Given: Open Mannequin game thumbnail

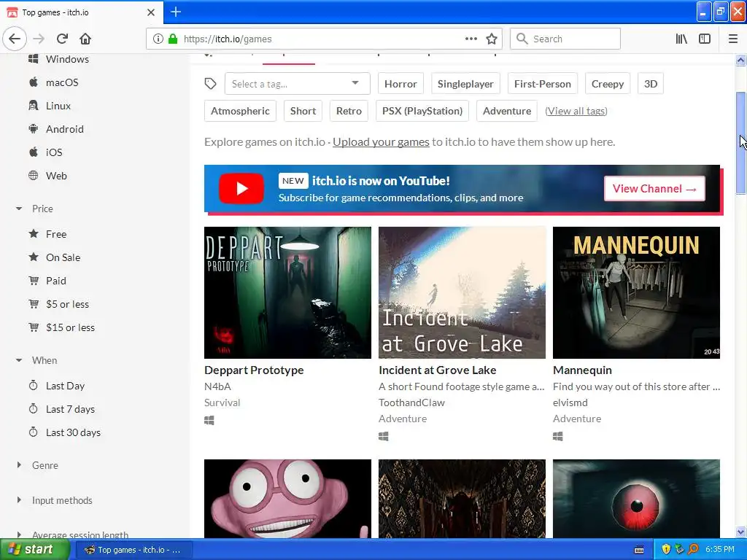Looking at the screenshot, I should [636, 292].
